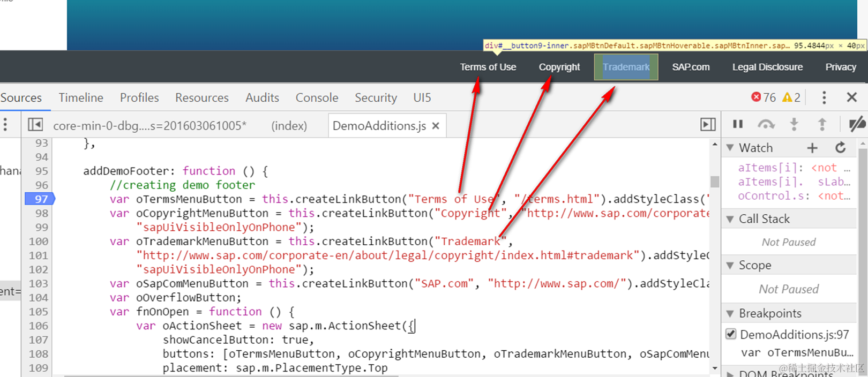868x377 pixels.
Task: Add a new watch expression
Action: [812, 148]
